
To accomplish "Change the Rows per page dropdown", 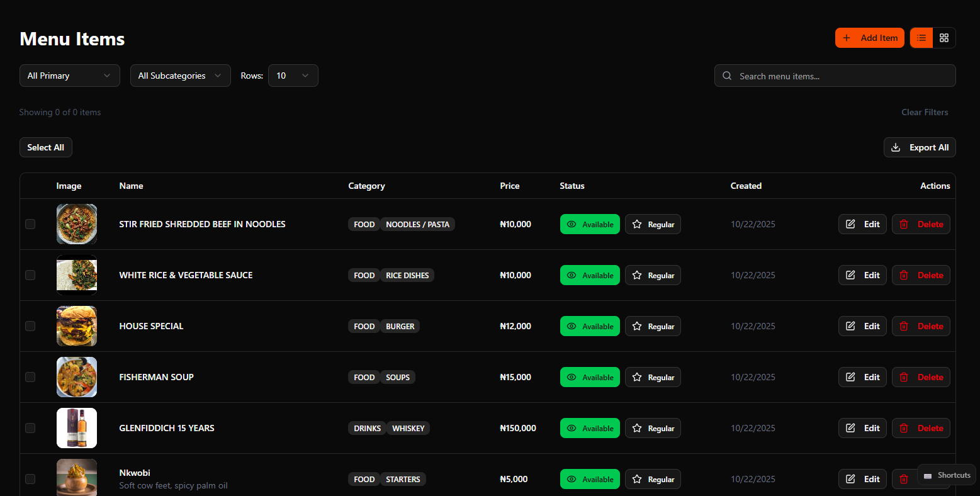I will point(293,76).
